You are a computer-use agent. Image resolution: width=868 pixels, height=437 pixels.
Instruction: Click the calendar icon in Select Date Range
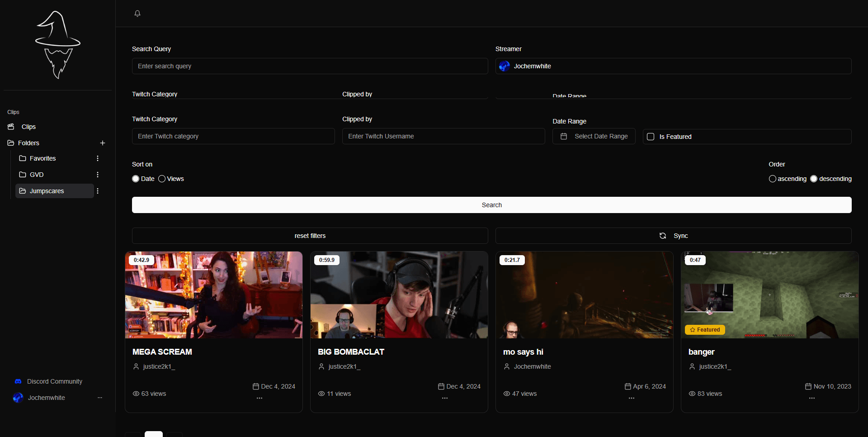[563, 136]
